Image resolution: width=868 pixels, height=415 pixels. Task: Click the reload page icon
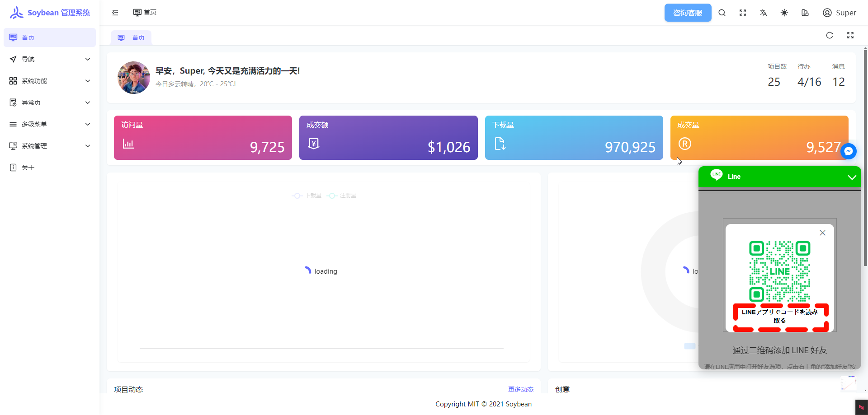830,35
